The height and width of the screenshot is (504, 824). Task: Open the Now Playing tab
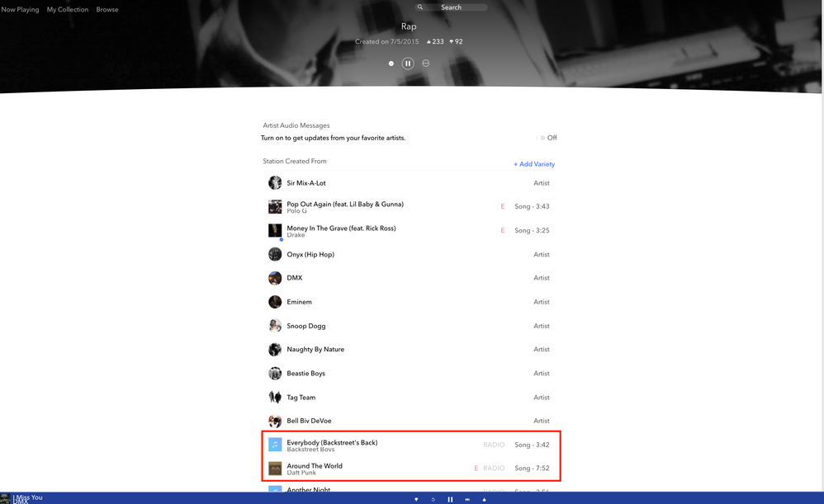point(20,10)
